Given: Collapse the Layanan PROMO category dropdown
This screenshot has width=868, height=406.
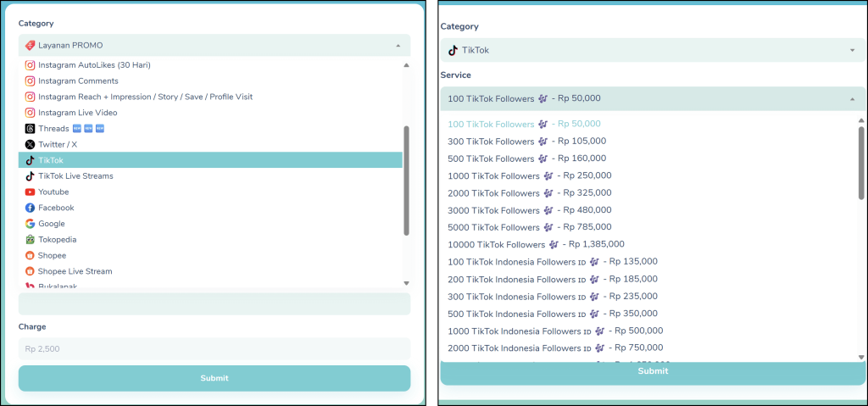Looking at the screenshot, I should (398, 45).
